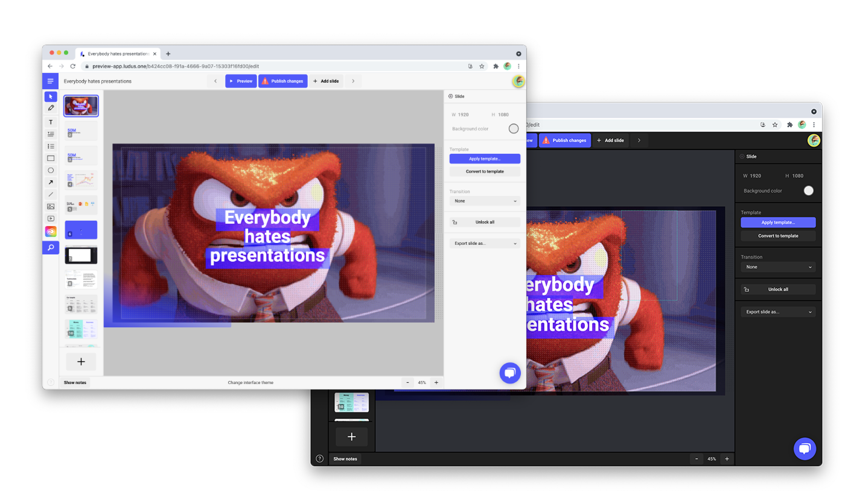Open a new browser tab
Screen dimensions: 845x504
coord(168,54)
